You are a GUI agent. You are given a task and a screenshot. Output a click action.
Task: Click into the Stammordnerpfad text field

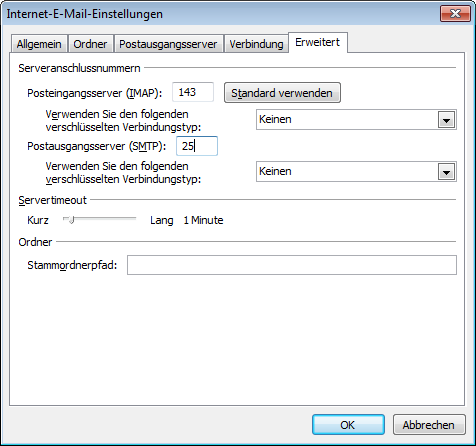pos(292,265)
